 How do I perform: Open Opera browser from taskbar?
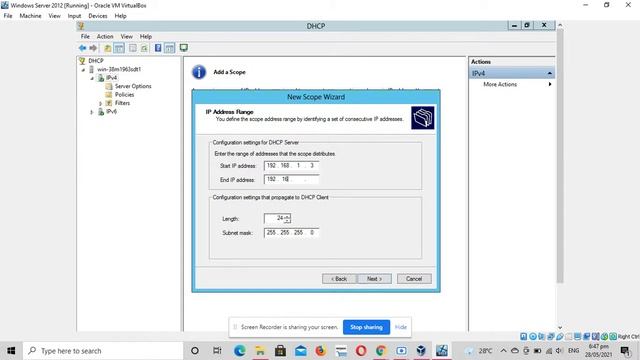(361, 351)
